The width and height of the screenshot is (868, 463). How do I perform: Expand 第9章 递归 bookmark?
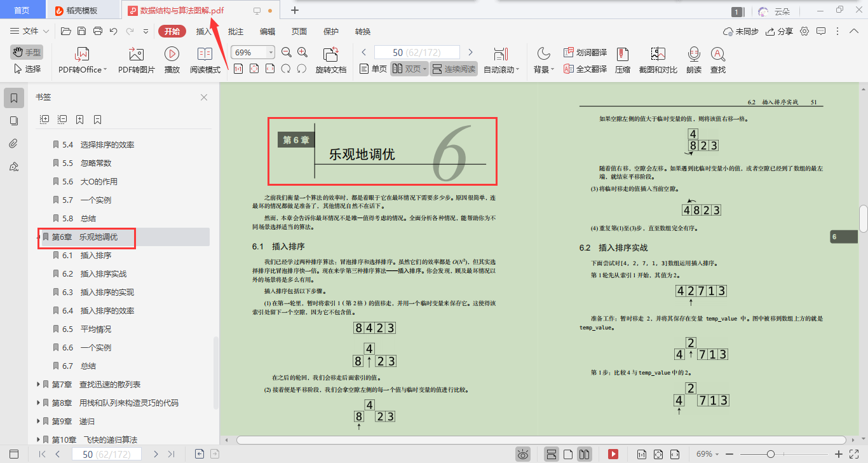(39, 421)
